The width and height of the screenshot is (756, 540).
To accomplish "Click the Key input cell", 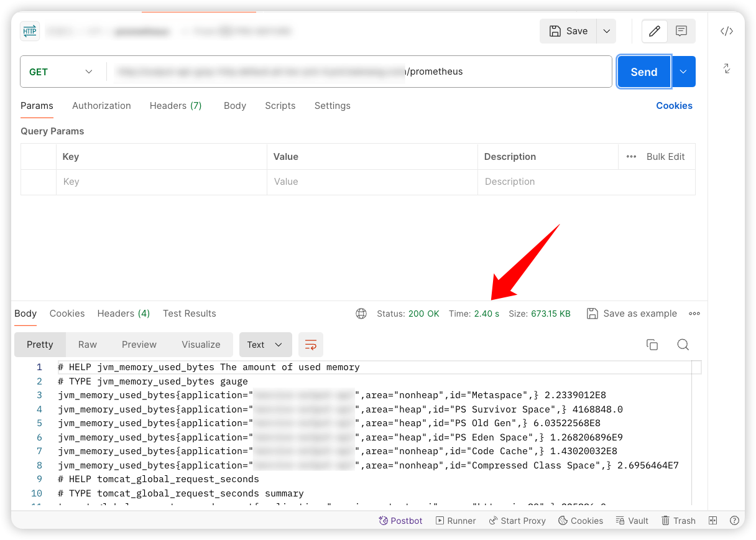I will click(x=162, y=182).
